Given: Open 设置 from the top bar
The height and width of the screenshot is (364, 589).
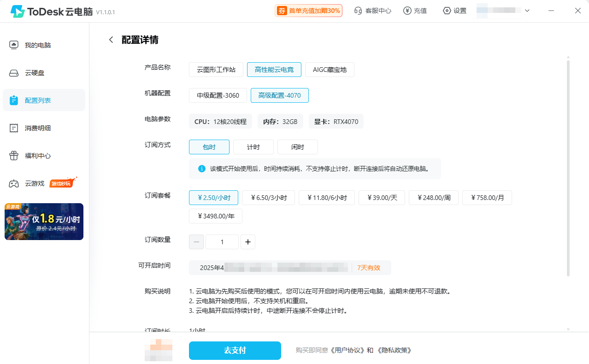Looking at the screenshot, I should (455, 11).
